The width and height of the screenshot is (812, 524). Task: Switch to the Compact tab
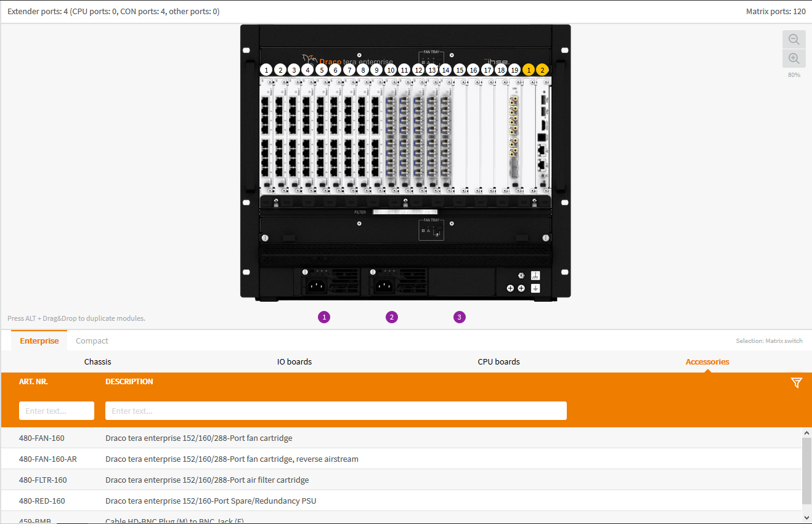[92, 341]
